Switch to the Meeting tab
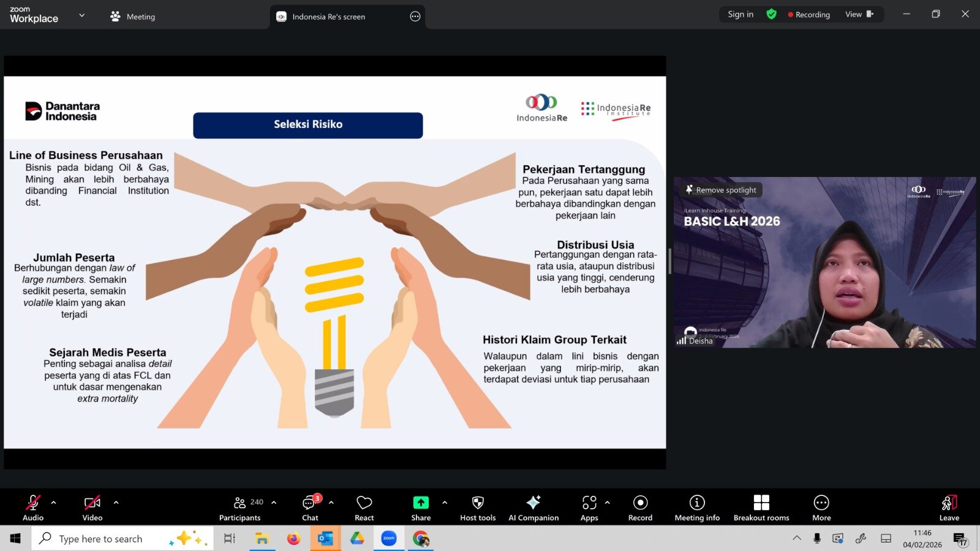The width and height of the screenshot is (980, 551). click(133, 17)
